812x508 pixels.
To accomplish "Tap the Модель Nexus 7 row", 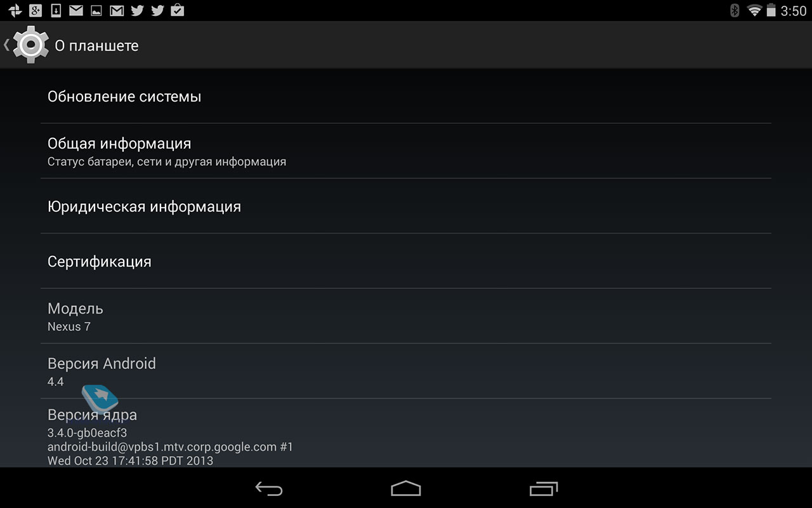I will [406, 316].
